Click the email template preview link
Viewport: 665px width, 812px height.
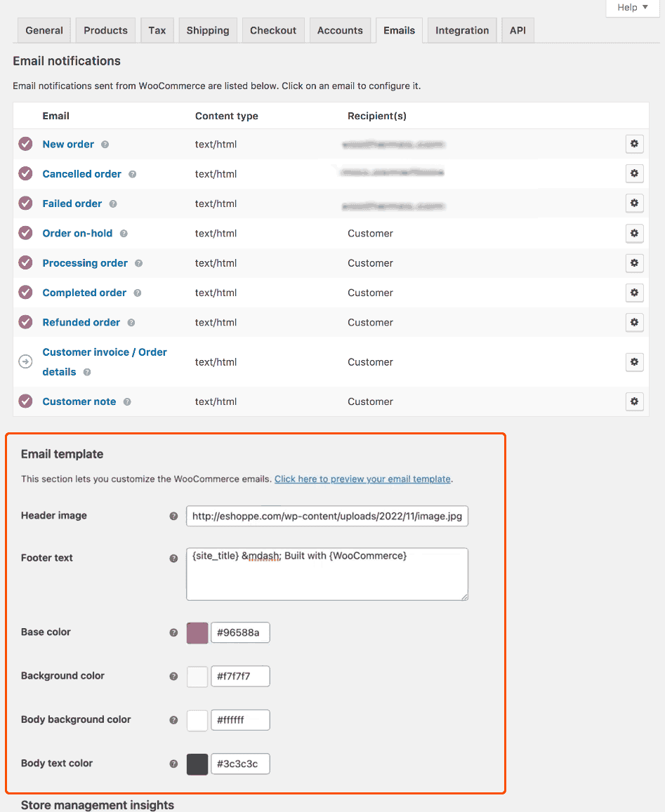(362, 479)
